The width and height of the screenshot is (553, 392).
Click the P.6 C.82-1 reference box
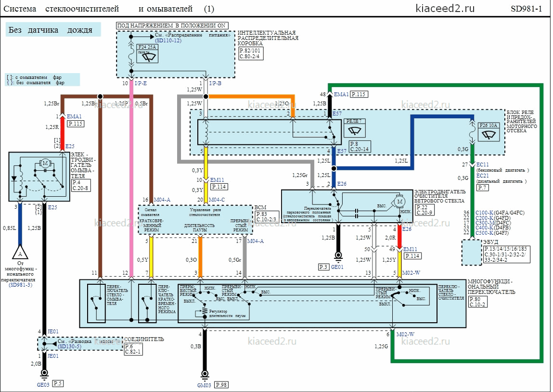pos(133,349)
